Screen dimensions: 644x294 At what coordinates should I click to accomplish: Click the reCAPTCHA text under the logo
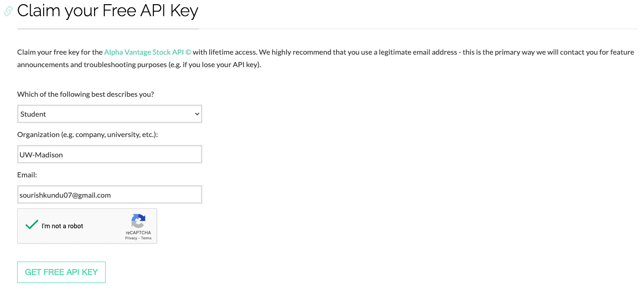138,232
